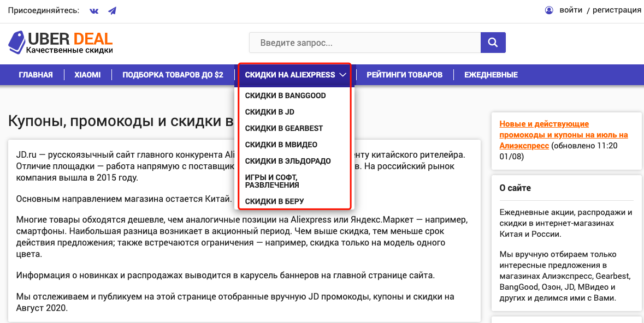Select Скидки в Беру entry
Viewport: 644px width, 323px height.
274,201
